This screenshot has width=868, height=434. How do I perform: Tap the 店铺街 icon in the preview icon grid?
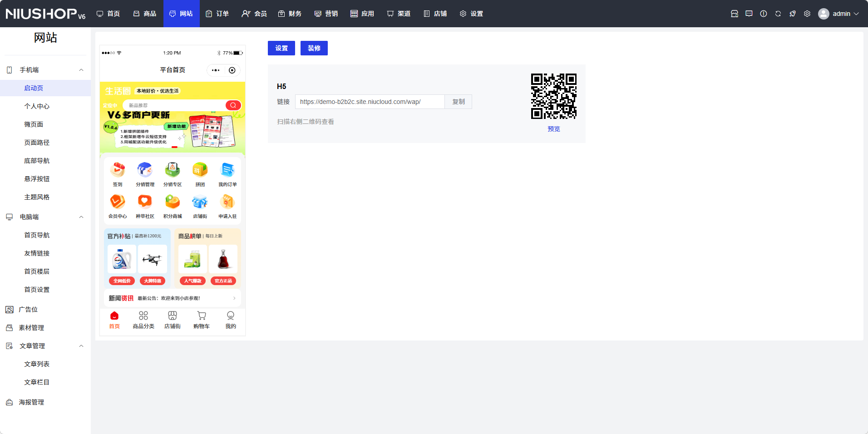(x=200, y=202)
